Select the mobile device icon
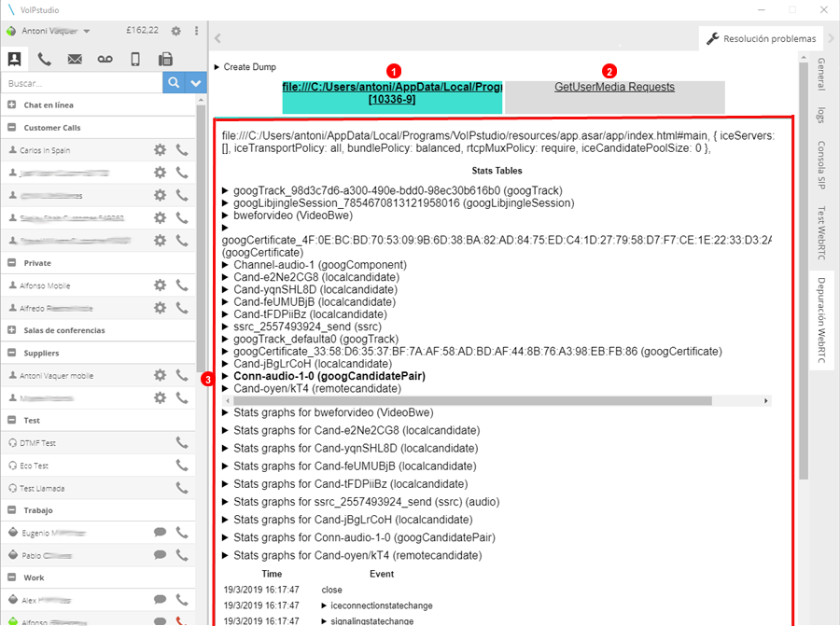 [x=133, y=60]
